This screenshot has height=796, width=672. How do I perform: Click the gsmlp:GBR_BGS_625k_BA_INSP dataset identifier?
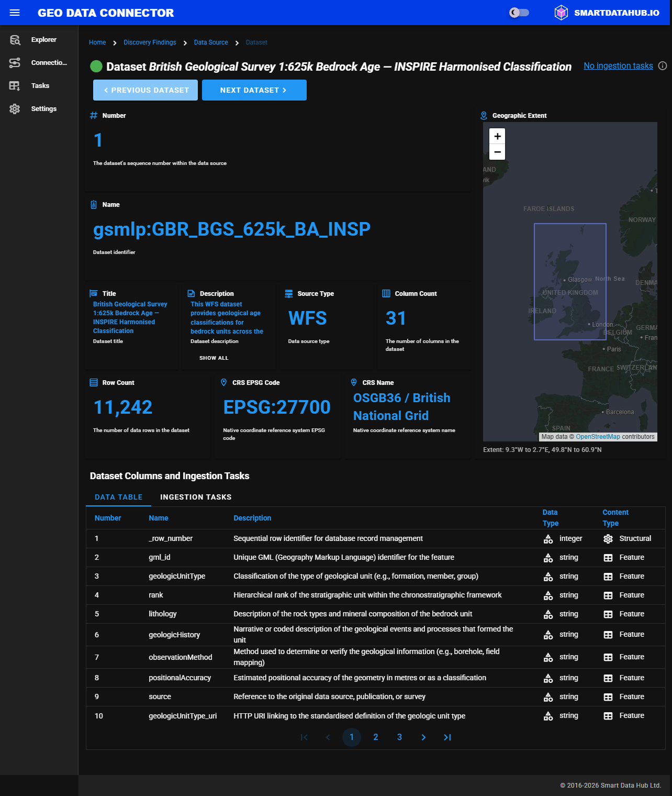(232, 229)
